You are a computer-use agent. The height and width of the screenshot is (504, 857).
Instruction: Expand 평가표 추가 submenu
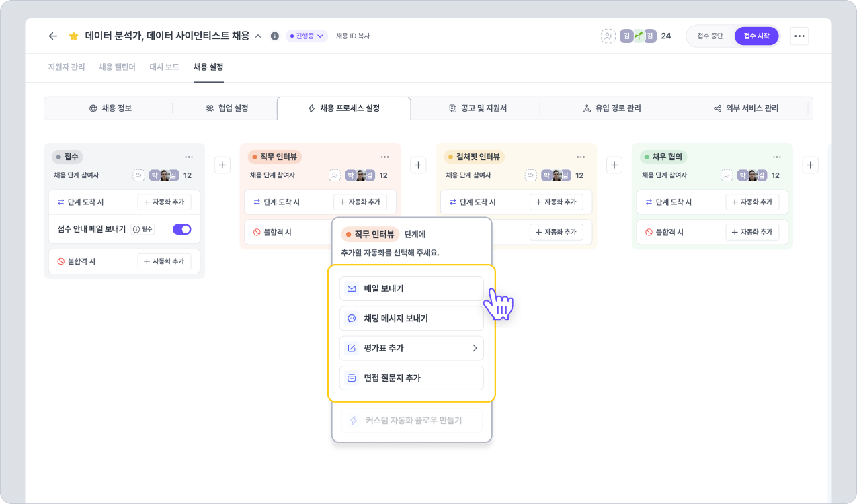click(x=474, y=348)
